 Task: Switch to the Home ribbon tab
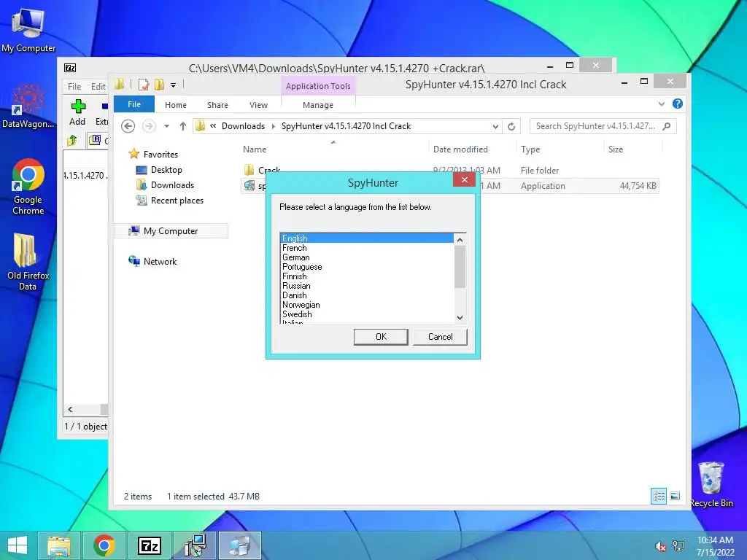coord(176,105)
